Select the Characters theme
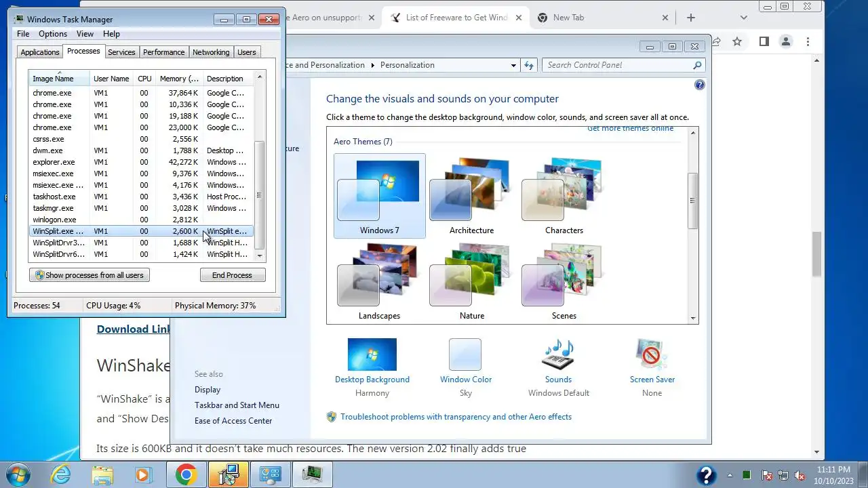Screen dimensions: 868x488 pos(564,196)
